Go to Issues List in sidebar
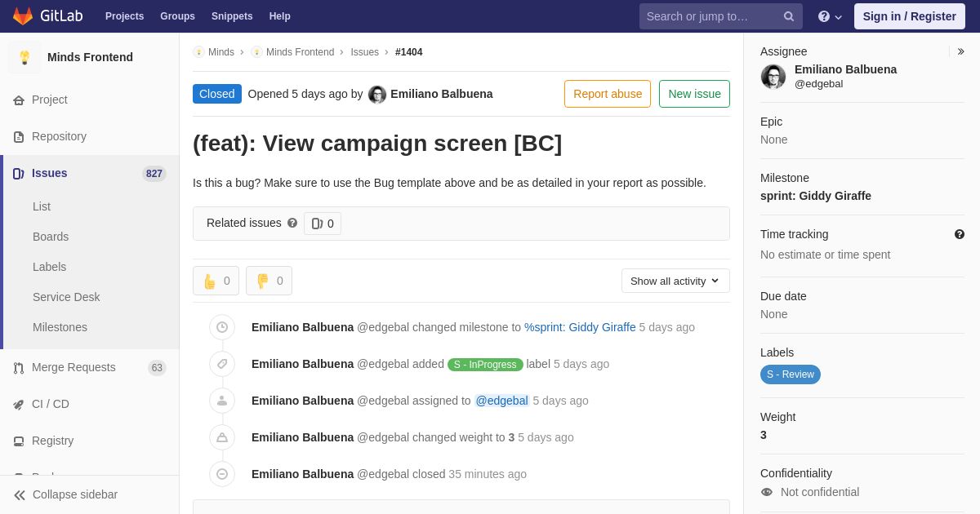 pyautogui.click(x=42, y=206)
